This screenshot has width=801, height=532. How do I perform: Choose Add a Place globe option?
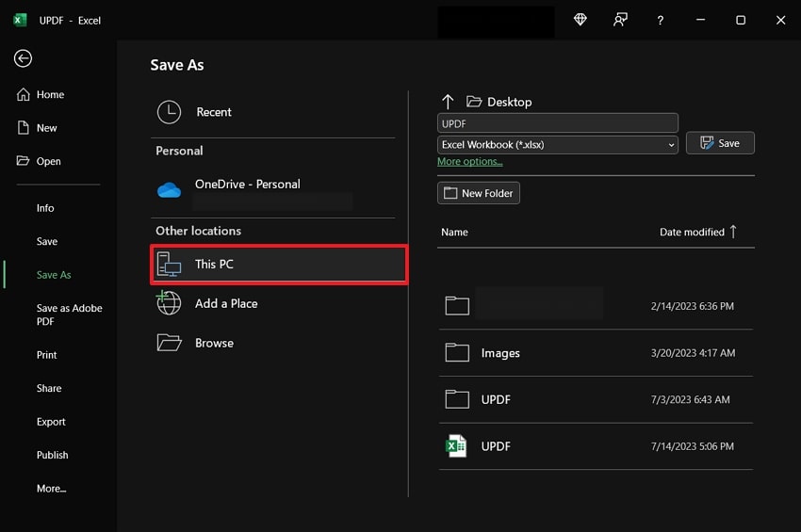[225, 303]
